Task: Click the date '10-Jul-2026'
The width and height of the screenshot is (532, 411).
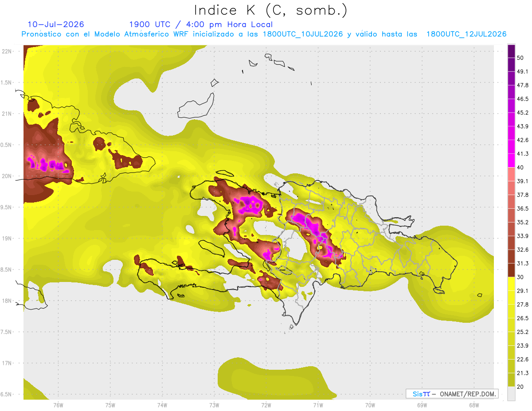Action: coord(56,24)
